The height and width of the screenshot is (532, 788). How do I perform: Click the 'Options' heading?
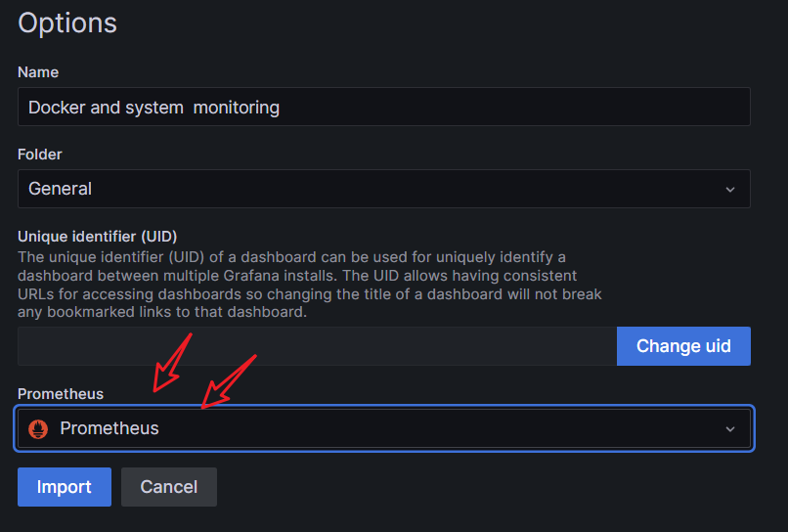67,22
